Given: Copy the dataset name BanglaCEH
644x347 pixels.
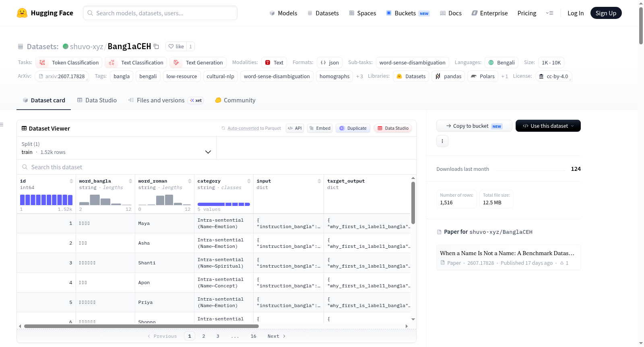Looking at the screenshot, I should click(157, 46).
